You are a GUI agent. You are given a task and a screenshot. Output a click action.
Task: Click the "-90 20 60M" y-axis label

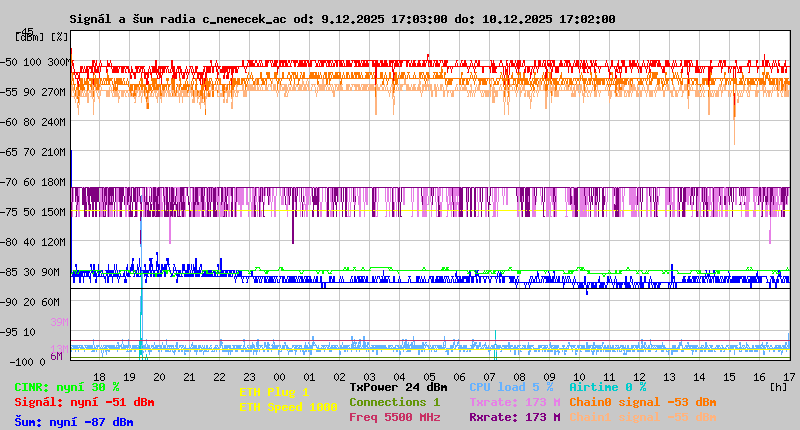click(31, 302)
